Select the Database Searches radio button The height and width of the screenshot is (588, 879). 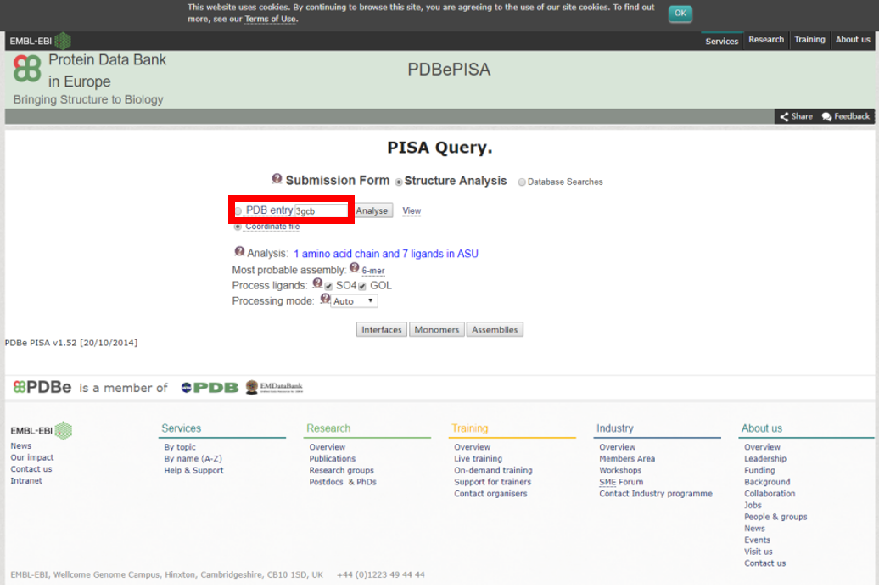pyautogui.click(x=522, y=182)
